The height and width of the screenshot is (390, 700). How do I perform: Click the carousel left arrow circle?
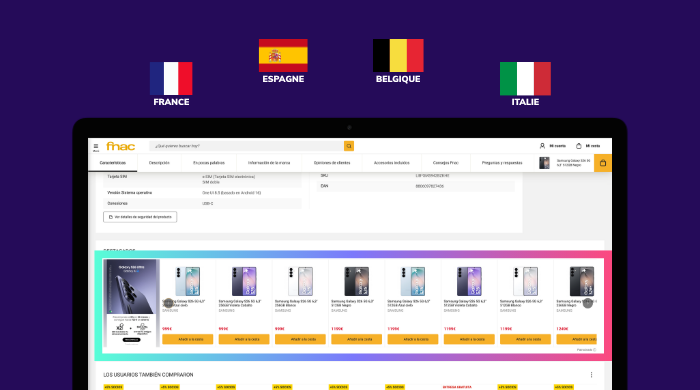(x=168, y=303)
